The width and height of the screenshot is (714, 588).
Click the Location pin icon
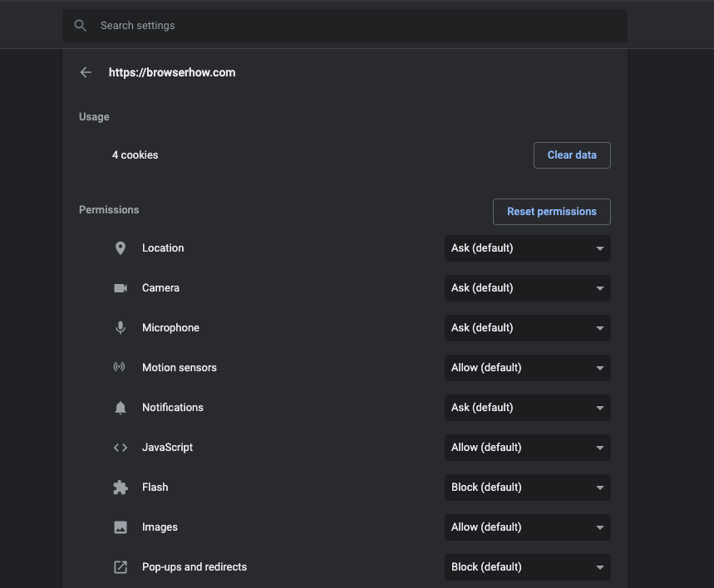(121, 248)
